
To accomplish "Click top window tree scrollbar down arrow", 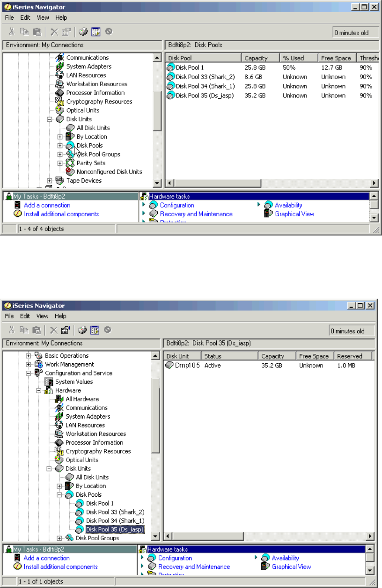I will [157, 184].
